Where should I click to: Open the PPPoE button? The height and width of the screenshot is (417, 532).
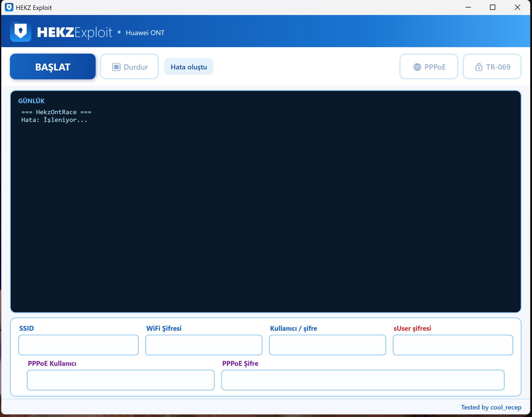click(x=429, y=67)
